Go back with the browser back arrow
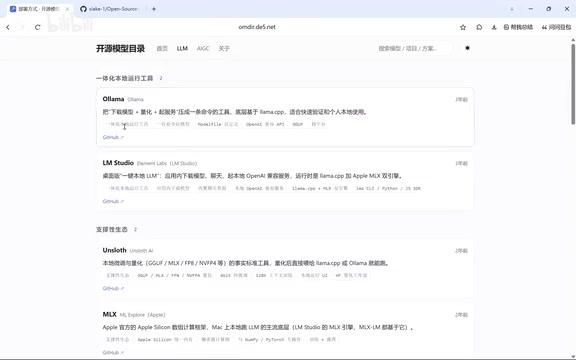This screenshot has width=576, height=360. click(8, 27)
